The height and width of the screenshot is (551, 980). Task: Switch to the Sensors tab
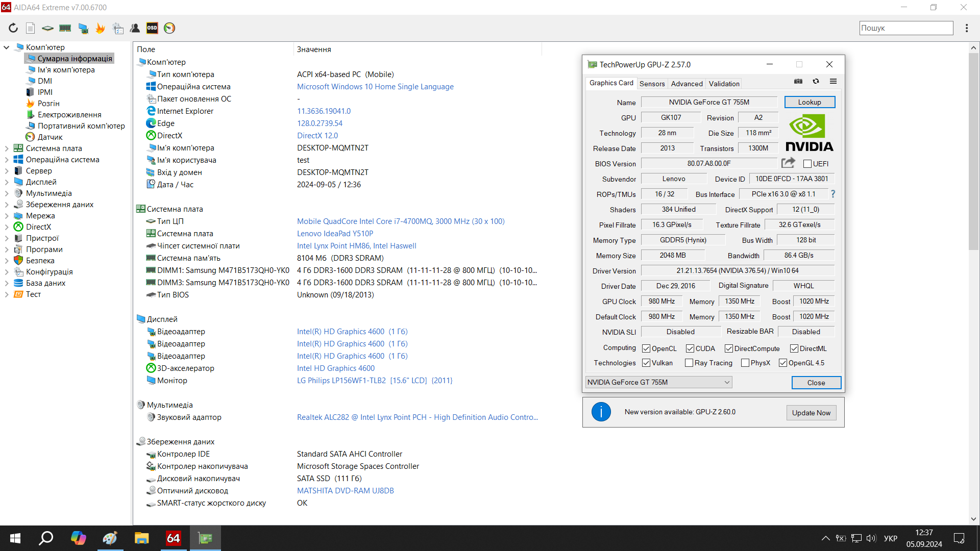point(652,84)
